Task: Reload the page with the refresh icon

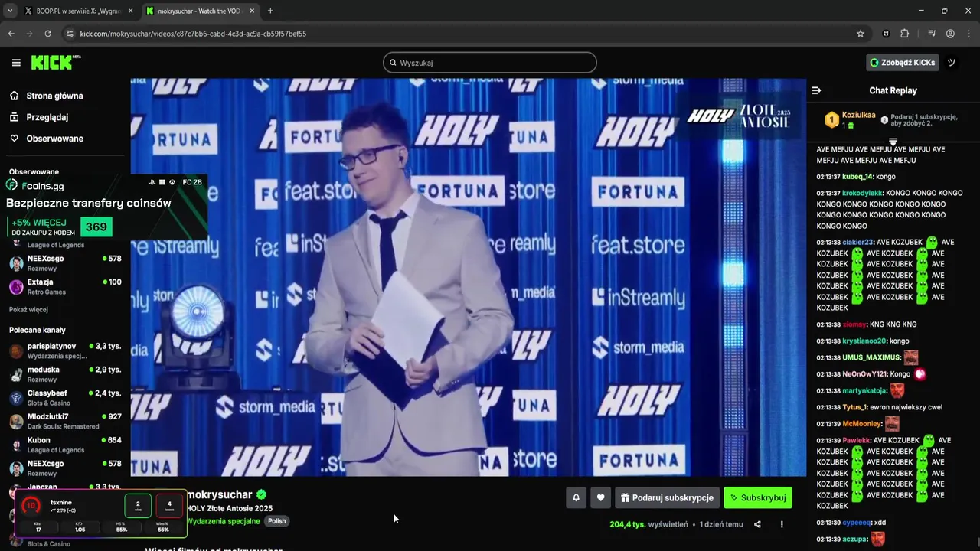Action: pos(47,34)
